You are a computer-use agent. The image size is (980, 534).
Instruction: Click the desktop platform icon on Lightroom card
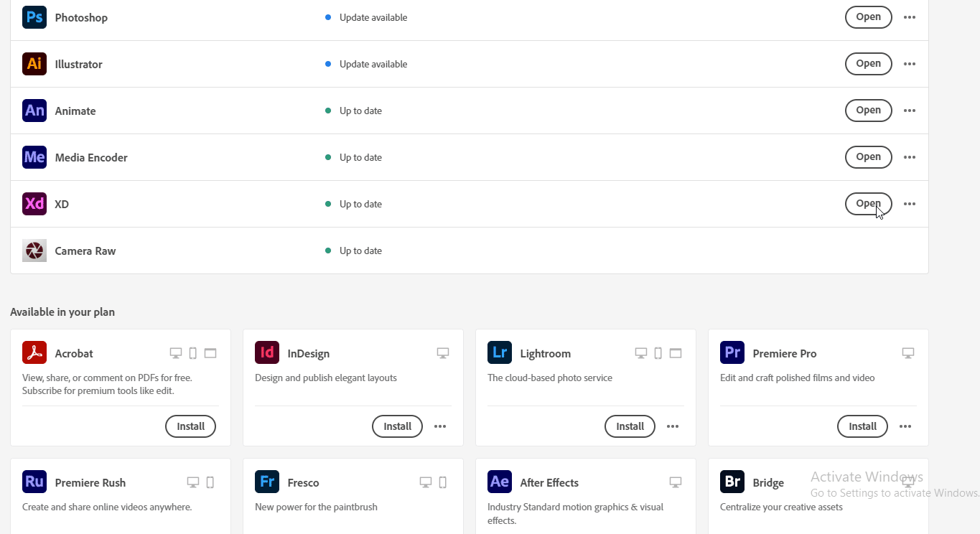641,353
